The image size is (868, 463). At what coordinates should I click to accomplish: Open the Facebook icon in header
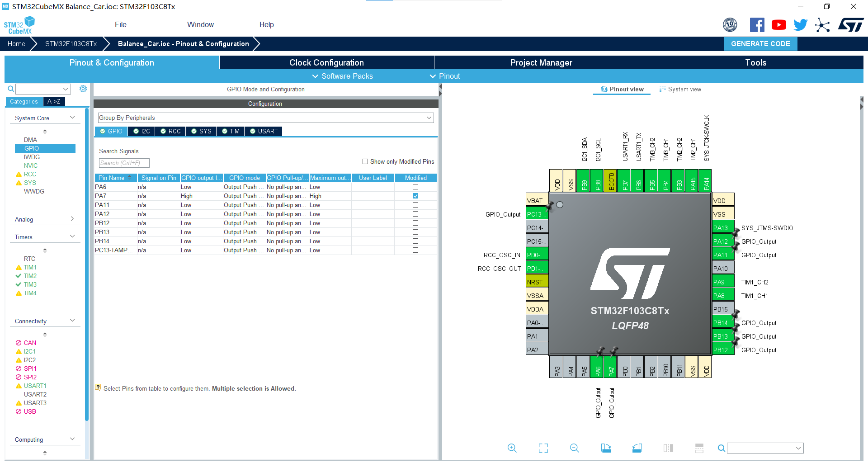point(757,25)
